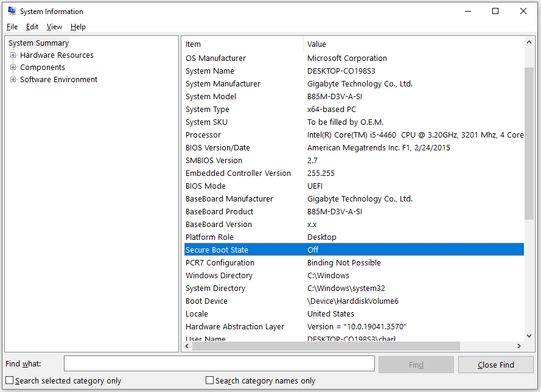Click the vertical scrollbar down arrow
Image resolution: width=541 pixels, height=392 pixels.
pyautogui.click(x=528, y=335)
